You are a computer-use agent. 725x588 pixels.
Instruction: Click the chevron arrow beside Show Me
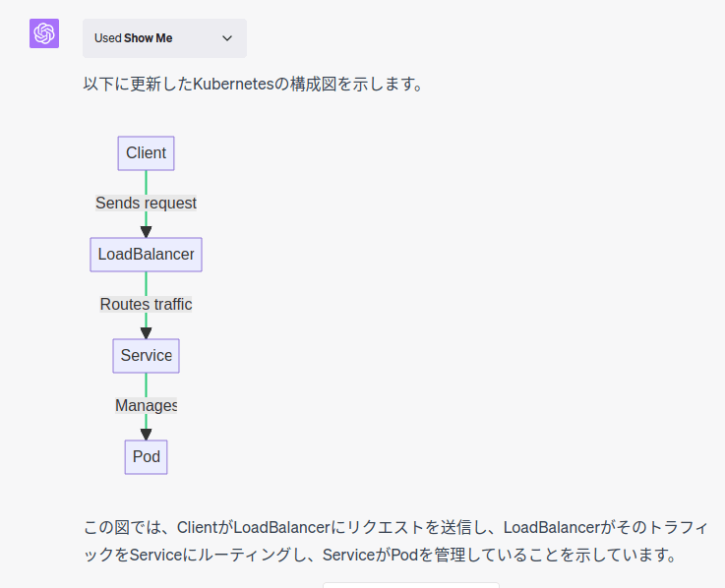point(227,38)
